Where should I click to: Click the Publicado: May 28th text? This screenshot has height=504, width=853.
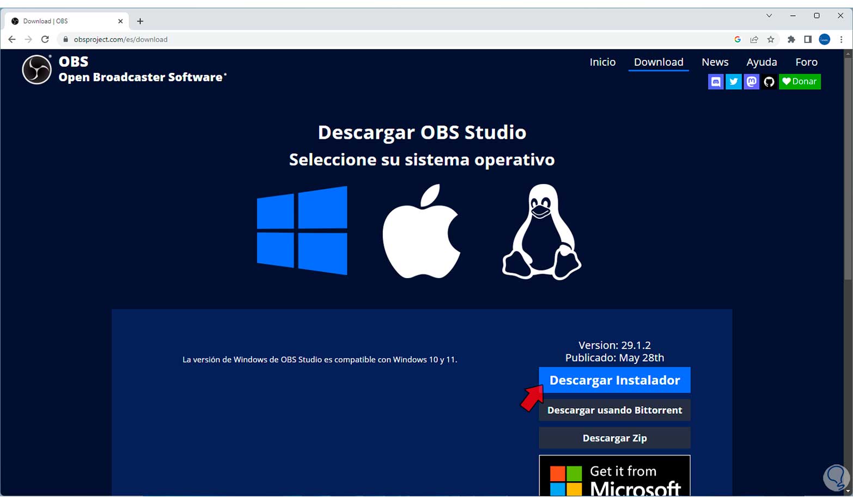pyautogui.click(x=614, y=358)
